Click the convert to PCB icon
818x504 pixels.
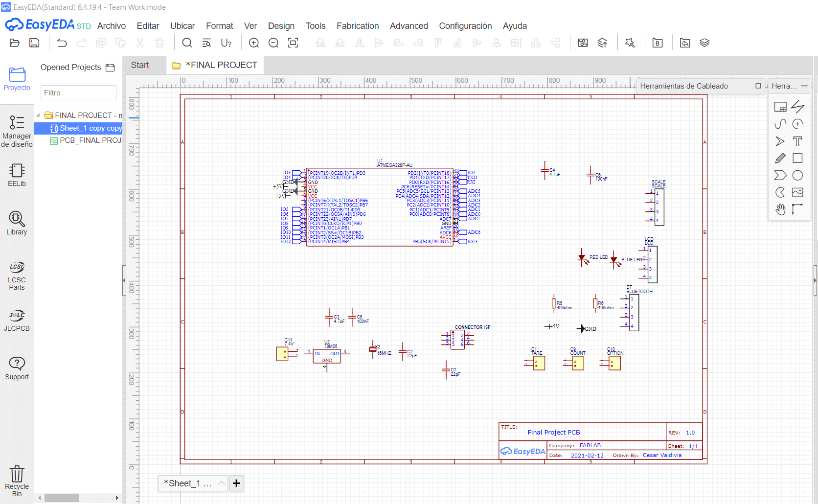point(685,43)
